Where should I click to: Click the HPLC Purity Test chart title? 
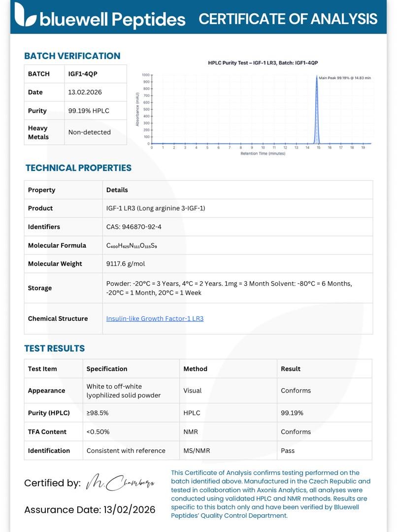pos(263,63)
